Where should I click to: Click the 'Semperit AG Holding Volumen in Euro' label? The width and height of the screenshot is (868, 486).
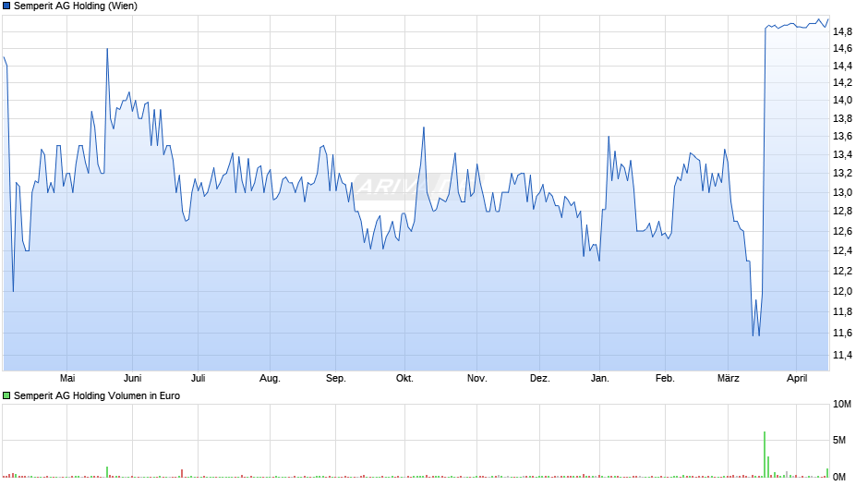(x=97, y=395)
